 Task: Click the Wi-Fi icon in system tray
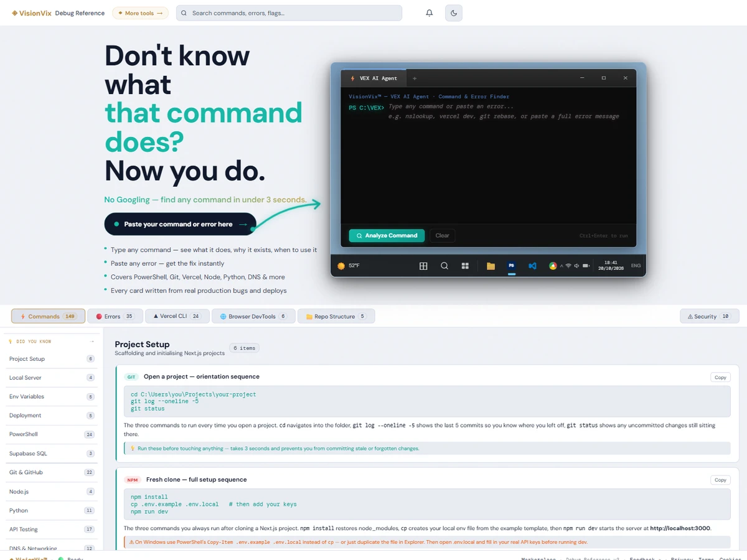pos(568,266)
